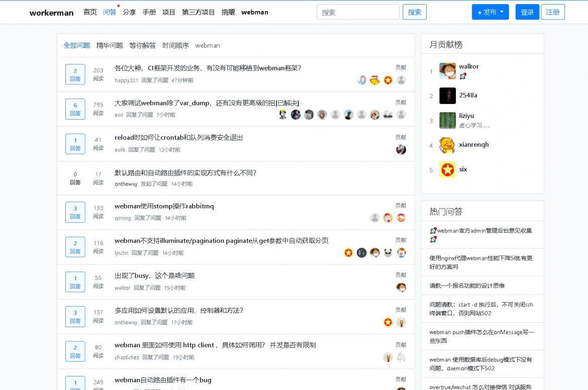Open question reload时如何让crontab和队列消费安全退出
Viewport: 588px width, 390px height.
tap(178, 138)
